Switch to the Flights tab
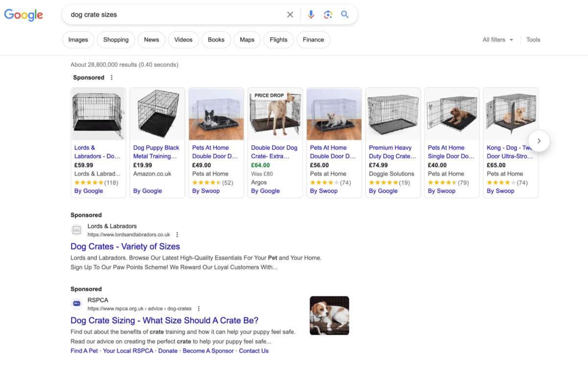Image resolution: width=588 pixels, height=368 pixels. [x=278, y=40]
